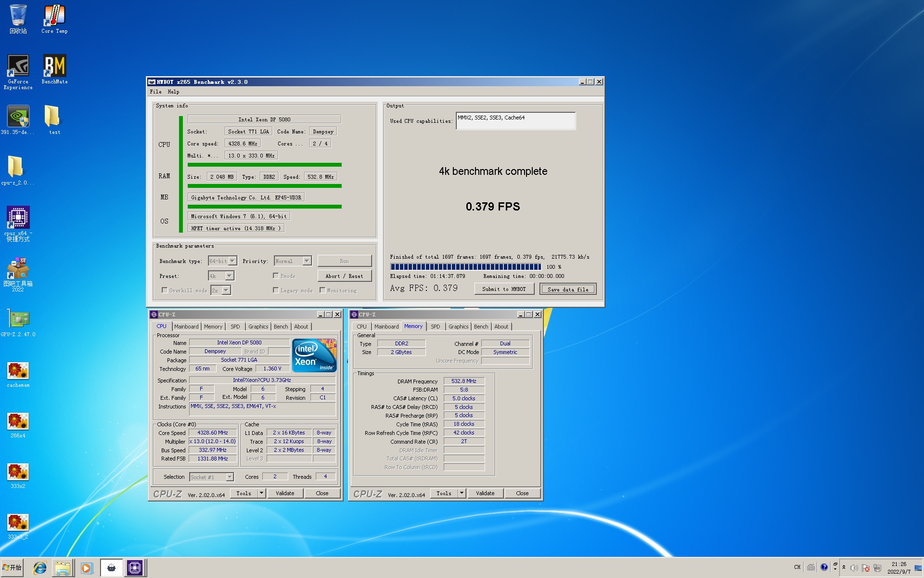Screen dimensions: 924x578
Task: Open Internet Explorer from the taskbar
Action: click(39, 568)
